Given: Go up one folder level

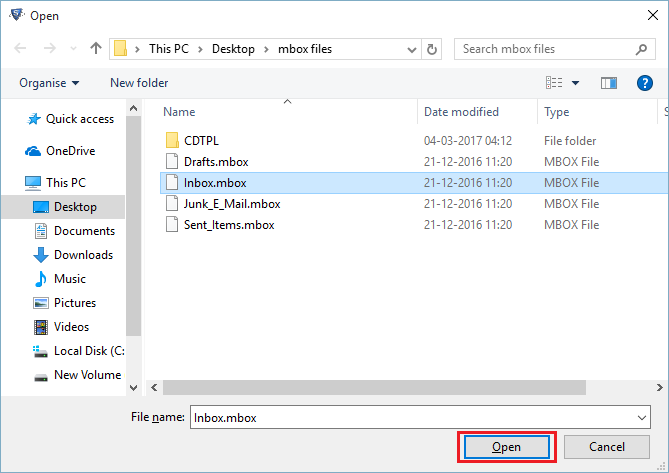Looking at the screenshot, I should [96, 48].
